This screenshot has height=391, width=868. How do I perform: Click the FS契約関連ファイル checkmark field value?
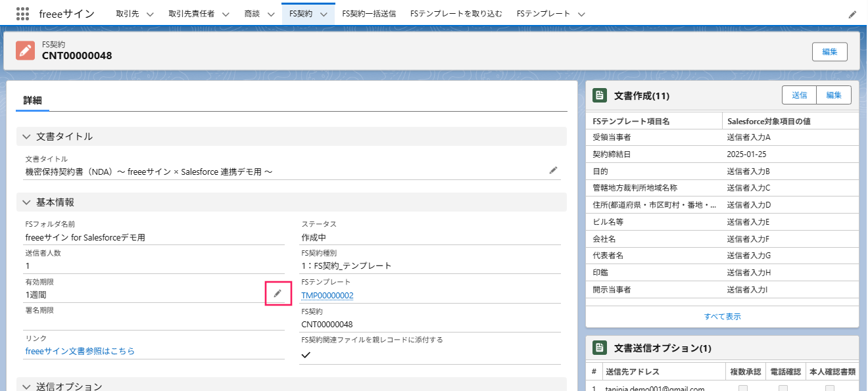pyautogui.click(x=306, y=355)
